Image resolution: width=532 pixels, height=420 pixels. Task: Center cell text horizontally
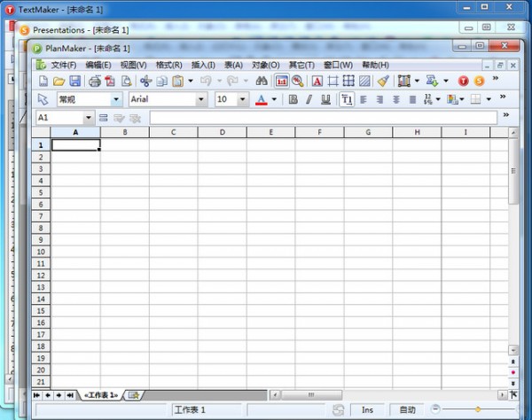coord(396,99)
